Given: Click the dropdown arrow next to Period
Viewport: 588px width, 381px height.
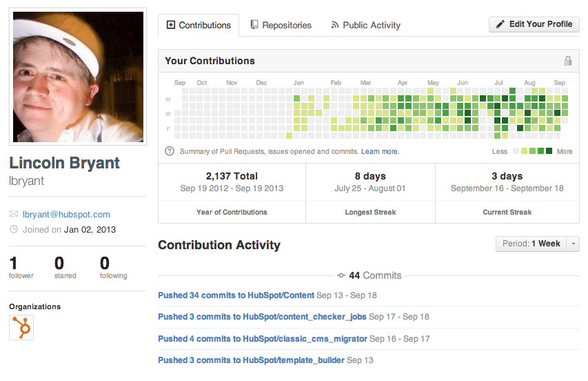Looking at the screenshot, I should 574,244.
